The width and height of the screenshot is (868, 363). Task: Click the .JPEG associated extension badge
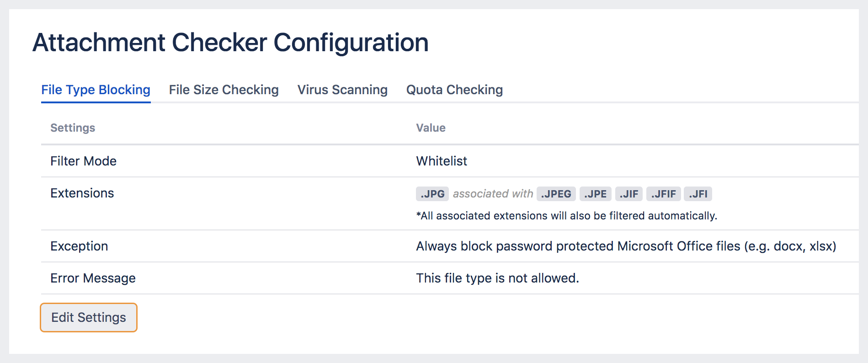pyautogui.click(x=556, y=193)
